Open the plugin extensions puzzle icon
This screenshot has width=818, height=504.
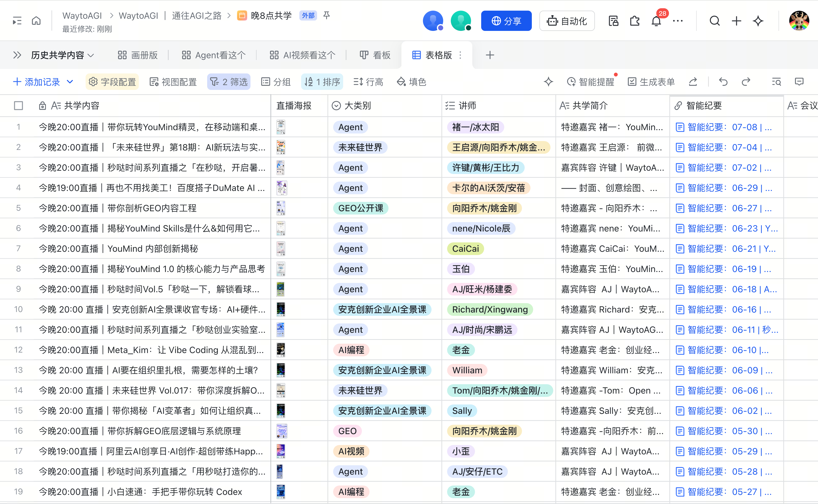point(635,21)
